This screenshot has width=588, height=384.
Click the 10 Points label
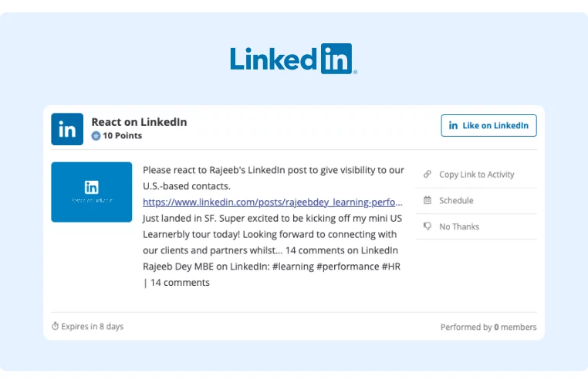pyautogui.click(x=122, y=136)
